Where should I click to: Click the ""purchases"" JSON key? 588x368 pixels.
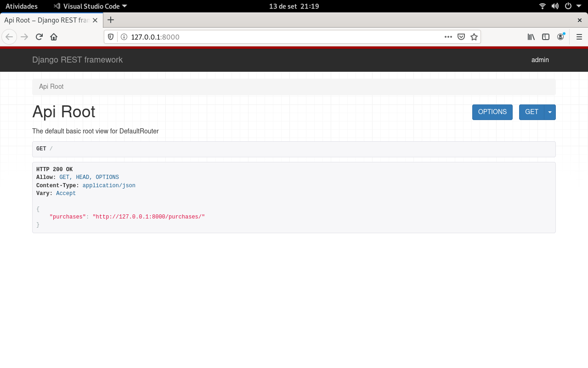[68, 217]
